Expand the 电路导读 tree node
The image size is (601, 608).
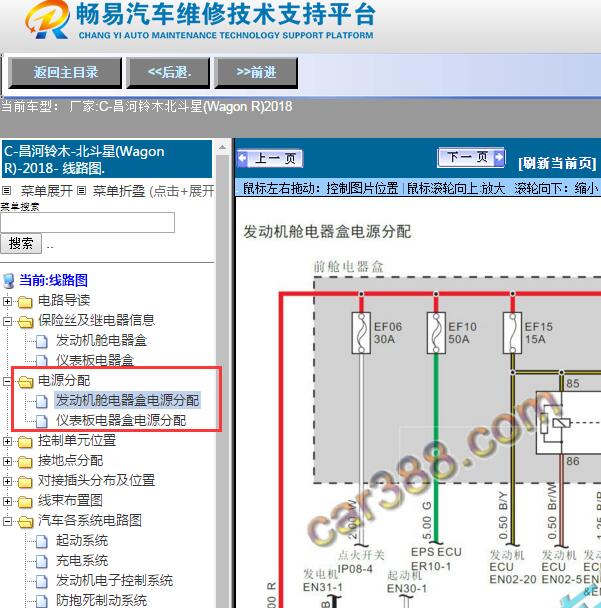7,301
